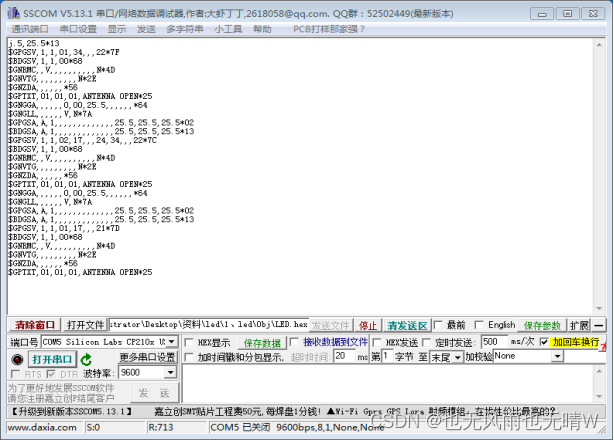Click the 清发送区 button
This screenshot has width=614, height=440.
[x=407, y=325]
